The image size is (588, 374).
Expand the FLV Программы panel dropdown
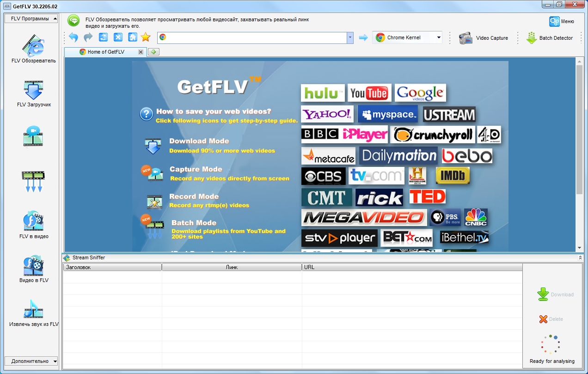pyautogui.click(x=31, y=19)
